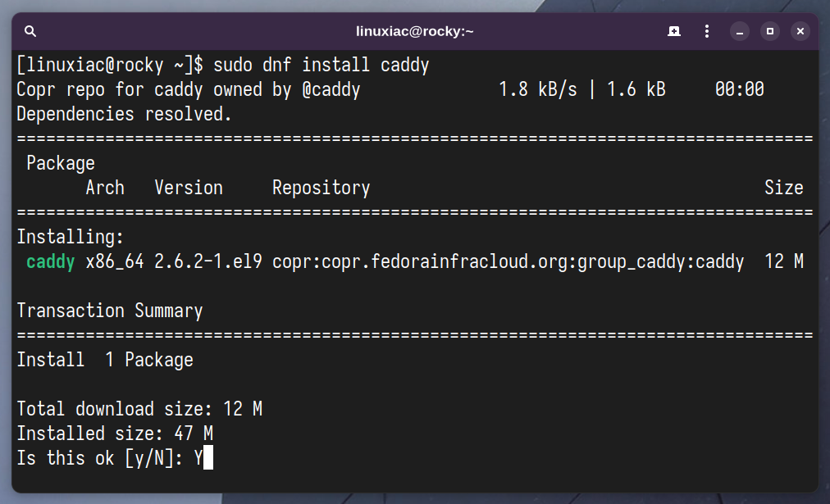Click the 'x86_64' architecture value
Viewport: 830px width, 504px height.
click(x=114, y=261)
